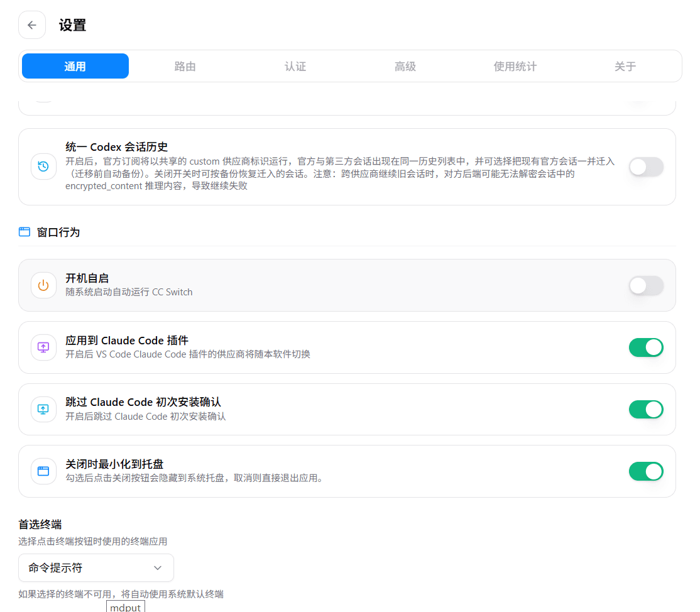This screenshot has width=700, height=612.
Task: Click the window icon beside 关闭时最小化到托盘
Action: (43, 471)
